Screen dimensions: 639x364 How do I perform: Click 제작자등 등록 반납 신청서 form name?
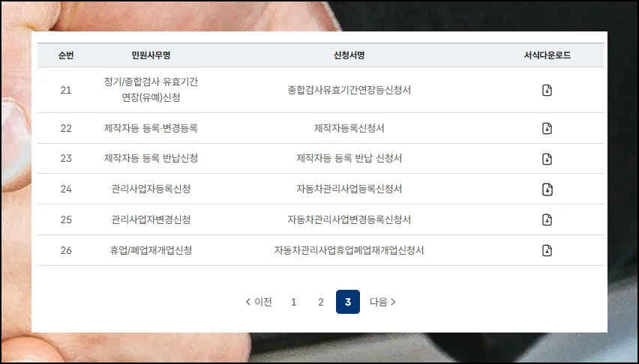pyautogui.click(x=349, y=158)
